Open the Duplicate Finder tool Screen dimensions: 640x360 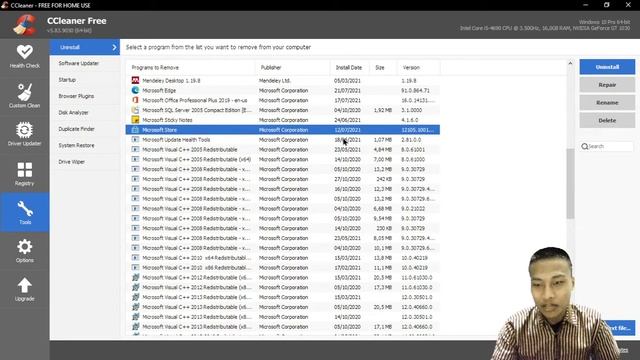click(76, 129)
